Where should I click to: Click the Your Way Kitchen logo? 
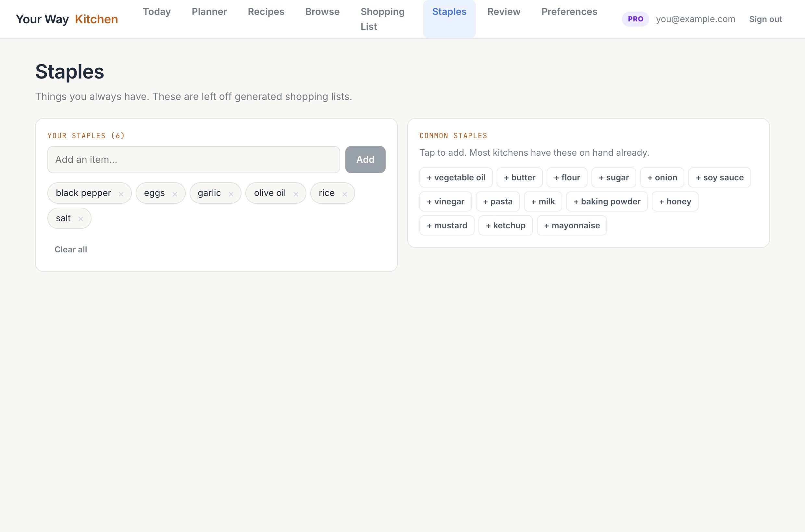[67, 19]
